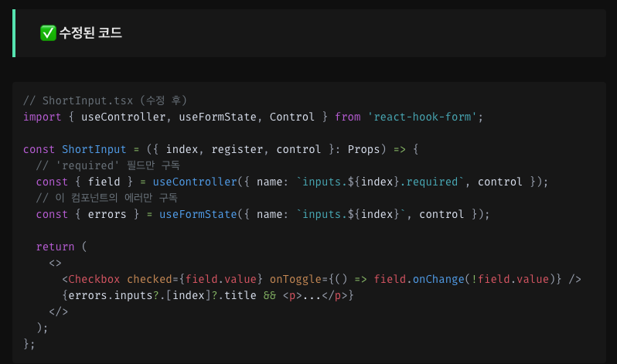Click the 'useFormState' call after errors
617x364 pixels.
(197, 214)
